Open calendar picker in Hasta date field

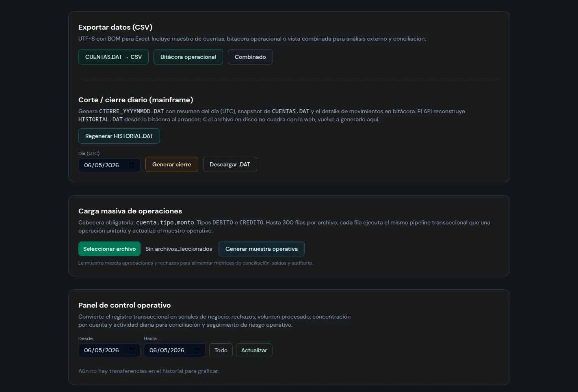pos(197,350)
